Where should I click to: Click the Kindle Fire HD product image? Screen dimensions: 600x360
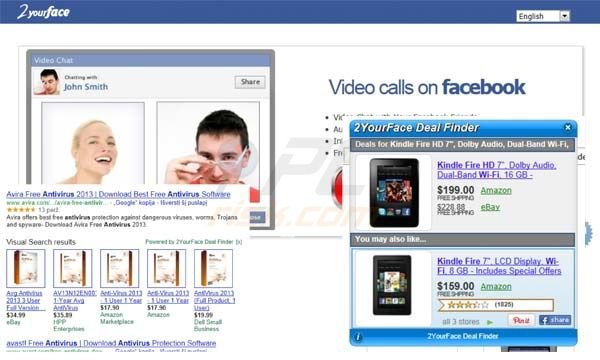coord(394,192)
